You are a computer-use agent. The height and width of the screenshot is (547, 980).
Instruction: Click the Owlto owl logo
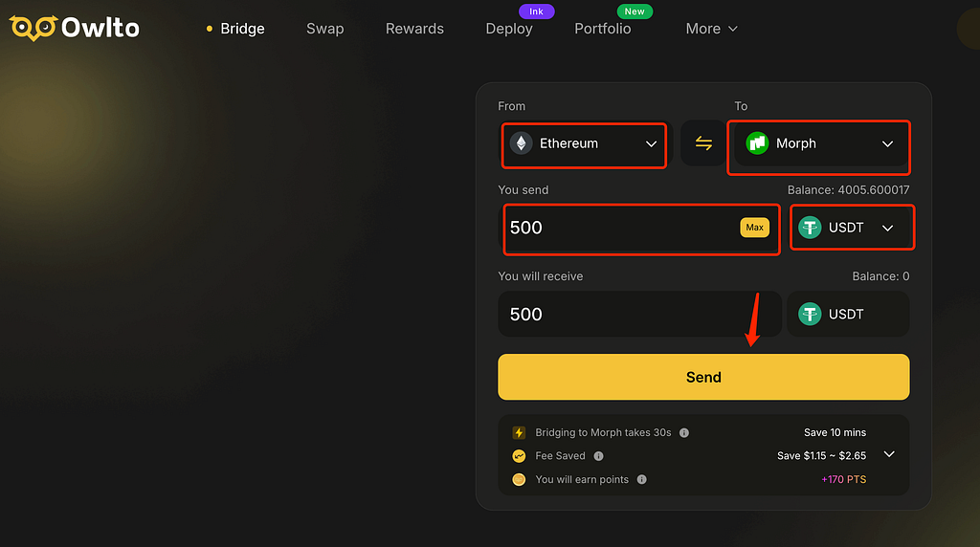point(33,28)
